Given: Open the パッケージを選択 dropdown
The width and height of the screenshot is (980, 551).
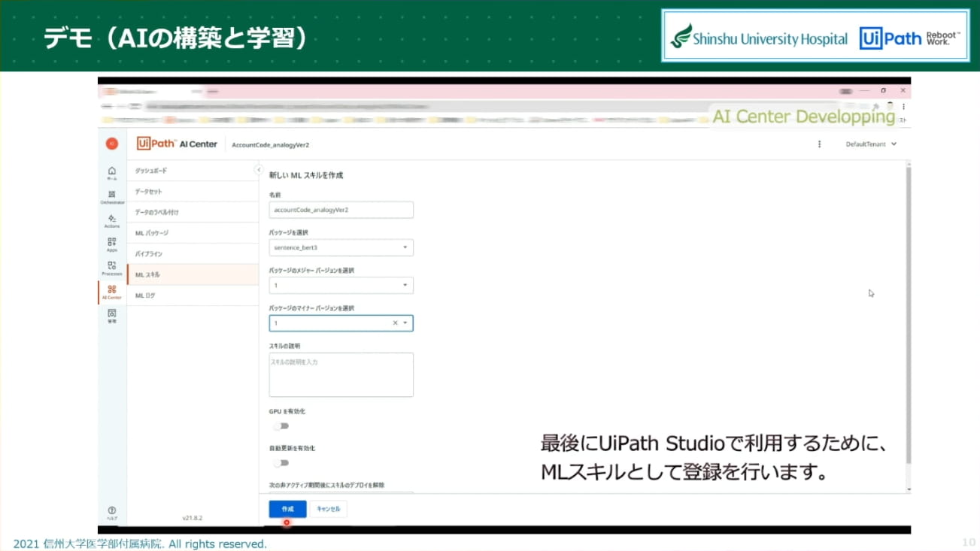Looking at the screenshot, I should coord(341,247).
